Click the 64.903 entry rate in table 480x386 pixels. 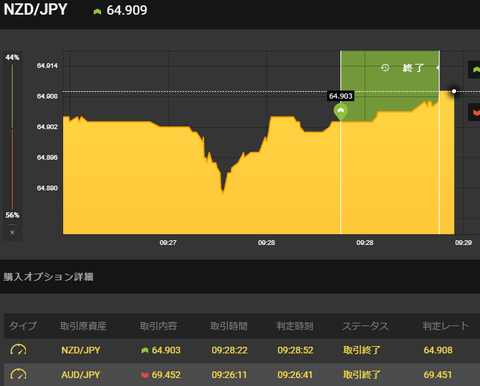(x=166, y=350)
